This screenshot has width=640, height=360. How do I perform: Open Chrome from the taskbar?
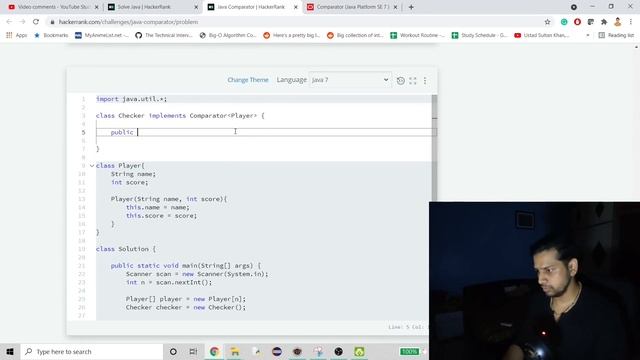tap(214, 351)
